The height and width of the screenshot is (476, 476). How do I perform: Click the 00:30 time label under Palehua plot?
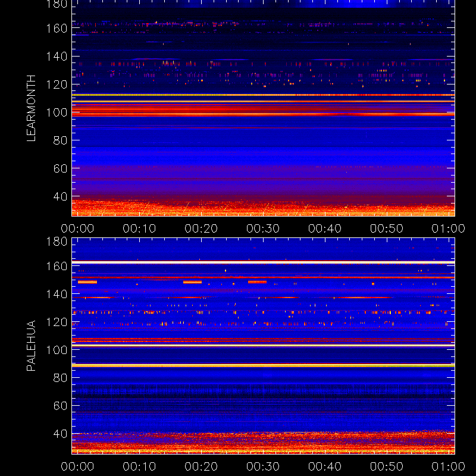point(263,466)
